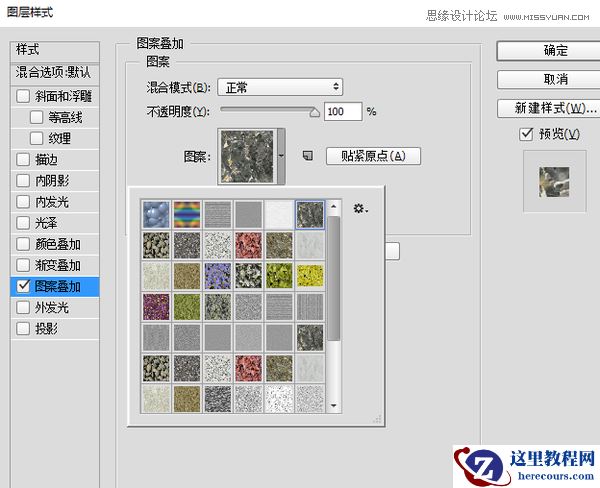Enable the 斜面和浮雕 checkbox
The image size is (600, 488).
[23, 96]
